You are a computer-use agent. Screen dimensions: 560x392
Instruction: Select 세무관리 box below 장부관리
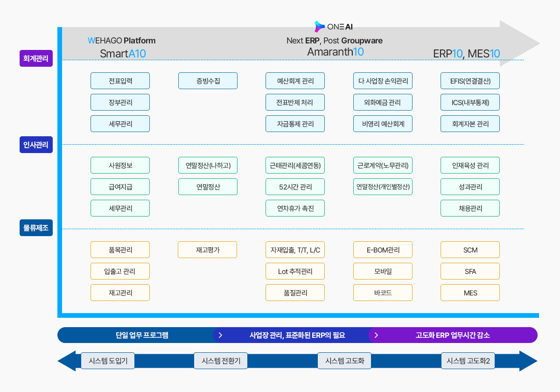pos(120,124)
